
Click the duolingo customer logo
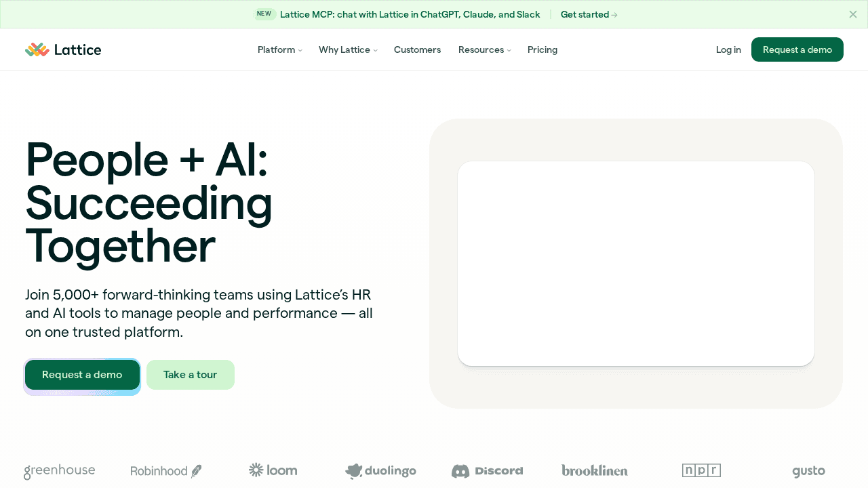coord(380,471)
